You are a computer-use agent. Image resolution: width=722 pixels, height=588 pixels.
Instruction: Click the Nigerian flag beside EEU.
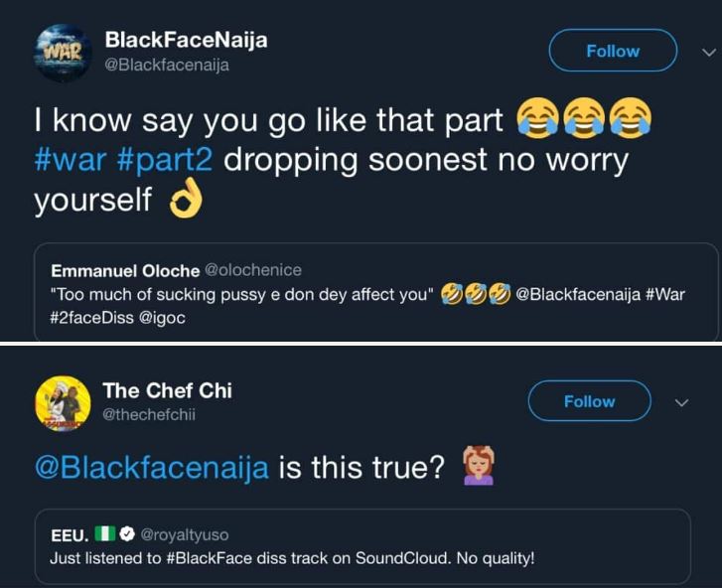[106, 535]
